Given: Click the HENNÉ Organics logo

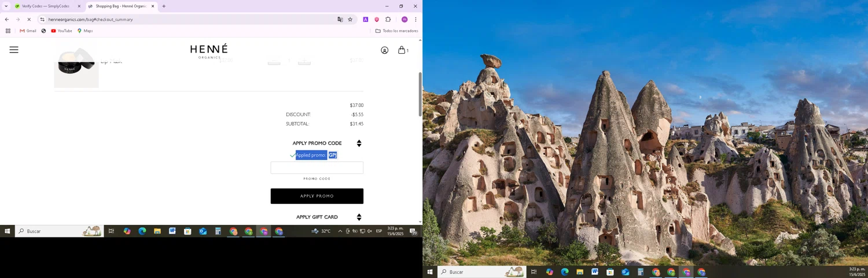Looking at the screenshot, I should [x=209, y=51].
